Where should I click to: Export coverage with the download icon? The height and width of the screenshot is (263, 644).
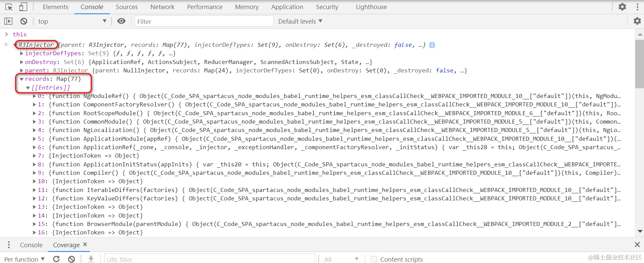click(x=91, y=259)
